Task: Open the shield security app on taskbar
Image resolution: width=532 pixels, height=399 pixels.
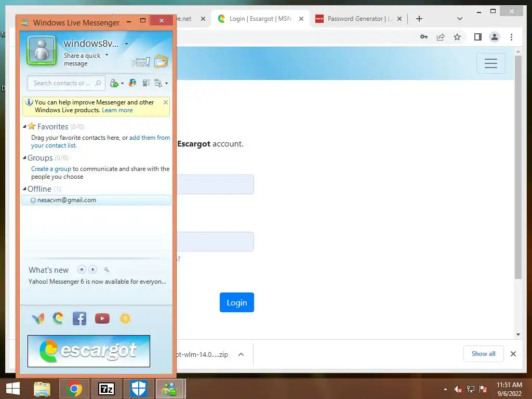Action: coord(138,389)
